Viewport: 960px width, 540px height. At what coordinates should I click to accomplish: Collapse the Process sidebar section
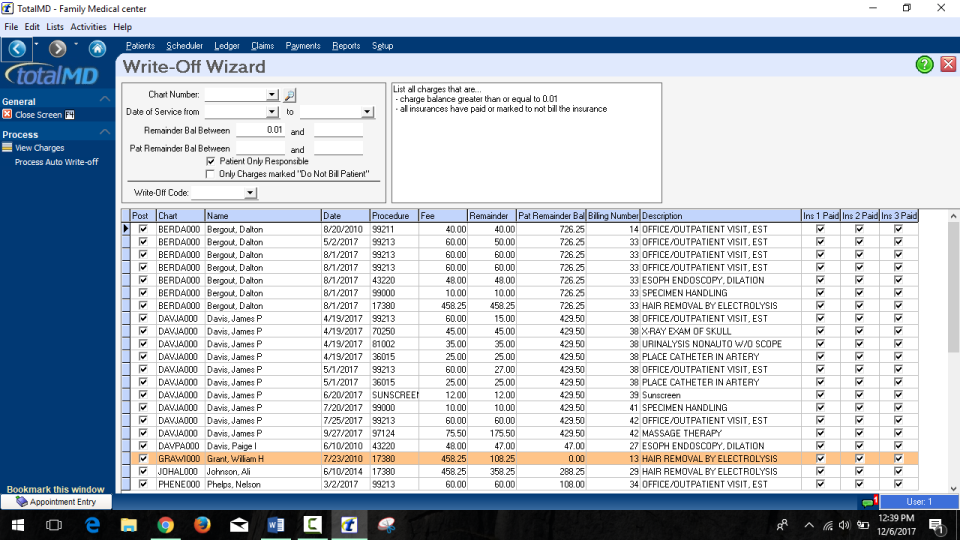(105, 132)
